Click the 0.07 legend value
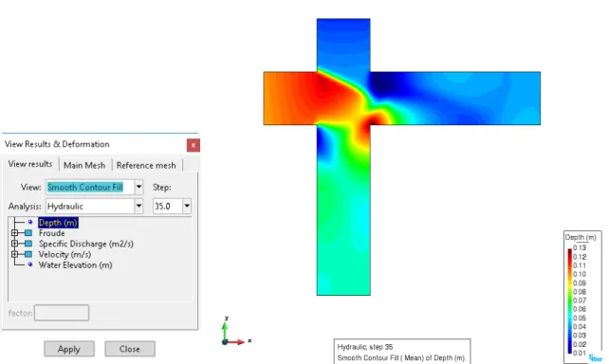Image resolution: width=609 pixels, height=364 pixels. (x=580, y=300)
